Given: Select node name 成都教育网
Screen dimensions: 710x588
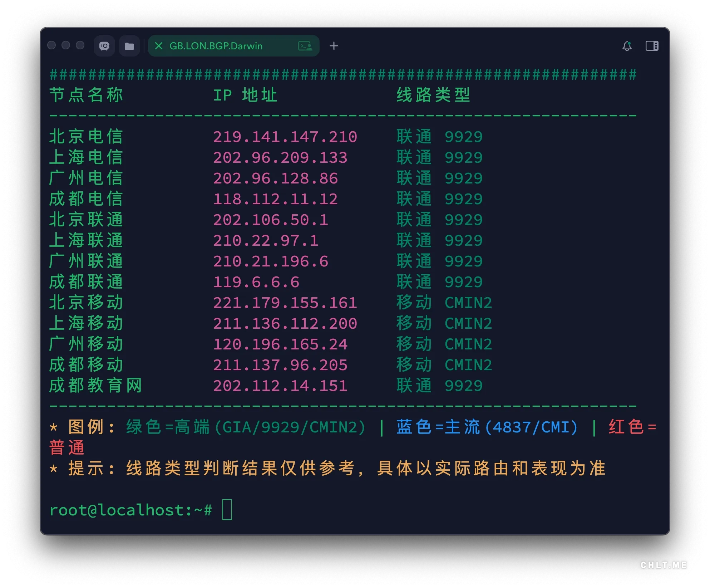Looking at the screenshot, I should point(96,386).
